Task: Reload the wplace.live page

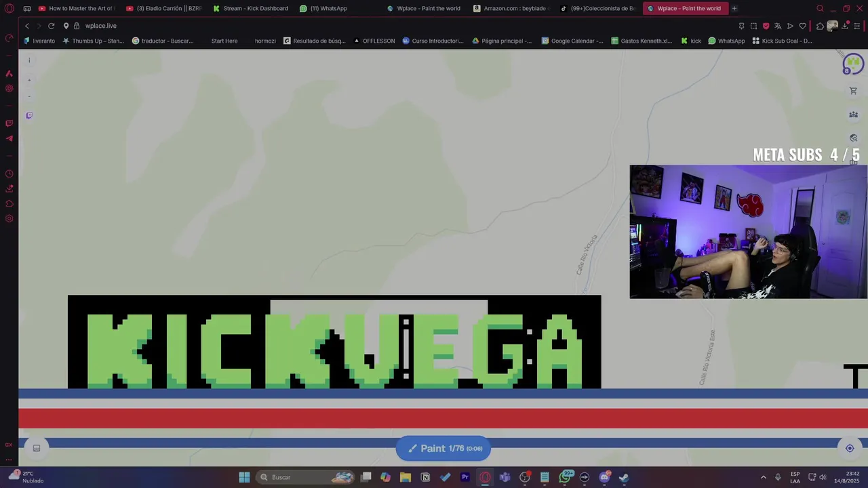Action: click(x=51, y=26)
